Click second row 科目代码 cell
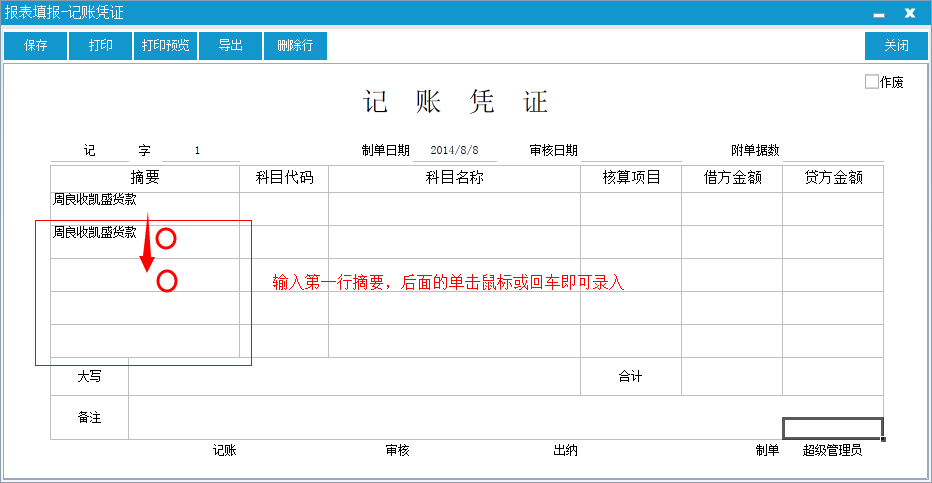This screenshot has height=483, width=932. tap(284, 242)
